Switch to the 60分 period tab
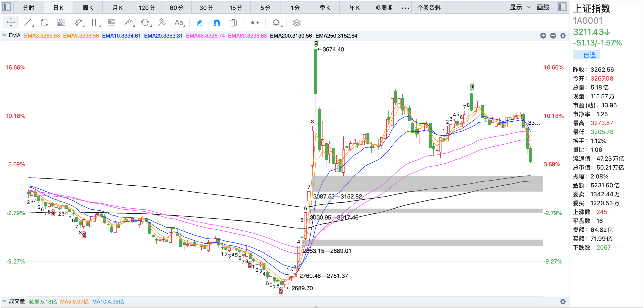 pyautogui.click(x=177, y=8)
